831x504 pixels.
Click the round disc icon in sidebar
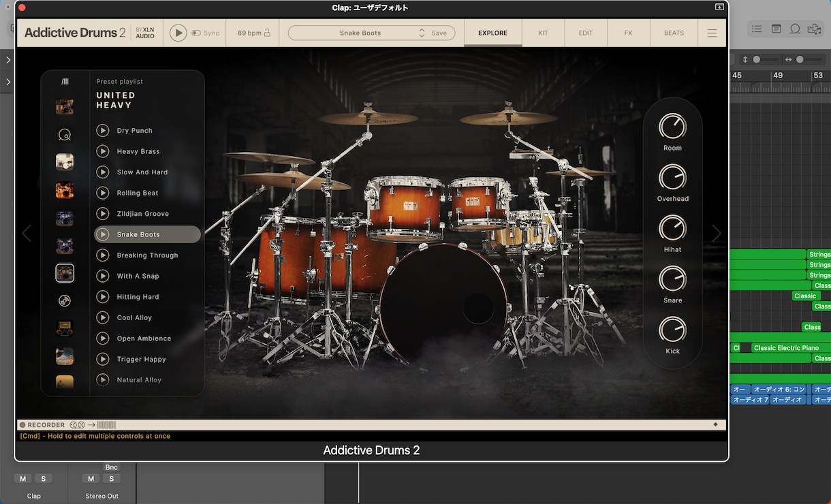pyautogui.click(x=65, y=300)
